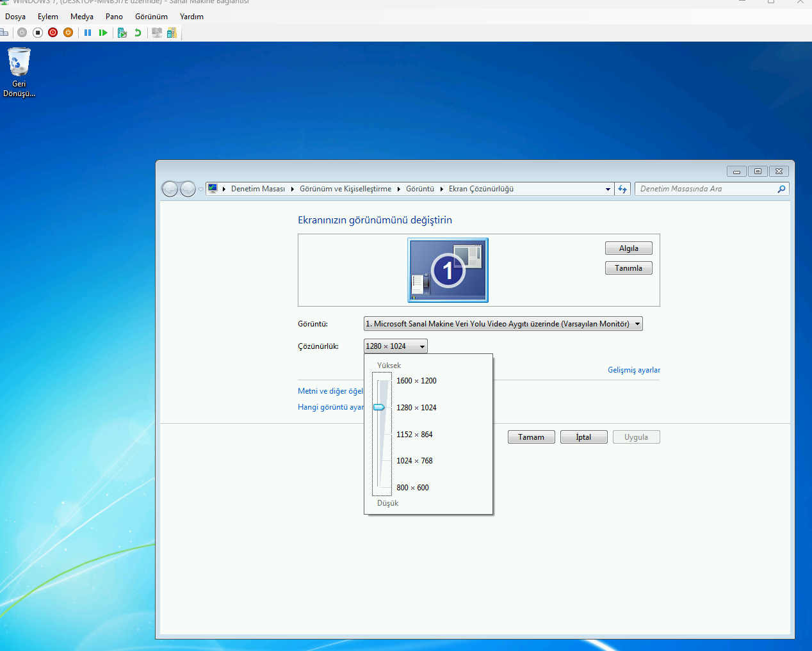The height and width of the screenshot is (651, 812).
Task: Expand arrow after Görüntü breadcrumb
Action: (441, 189)
